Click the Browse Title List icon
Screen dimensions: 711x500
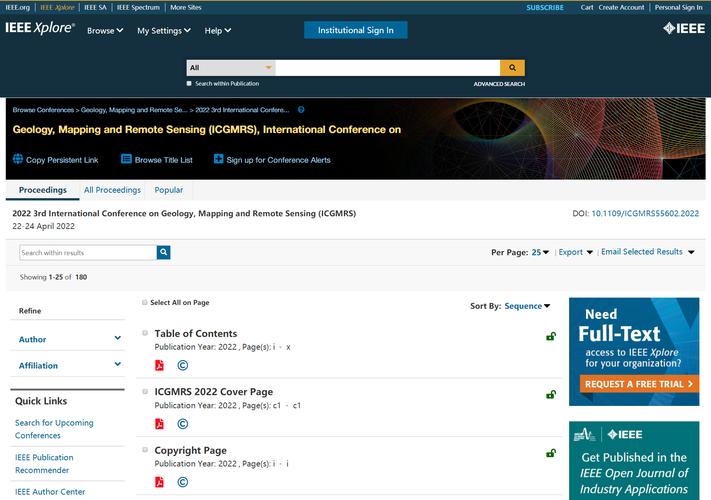[126, 159]
